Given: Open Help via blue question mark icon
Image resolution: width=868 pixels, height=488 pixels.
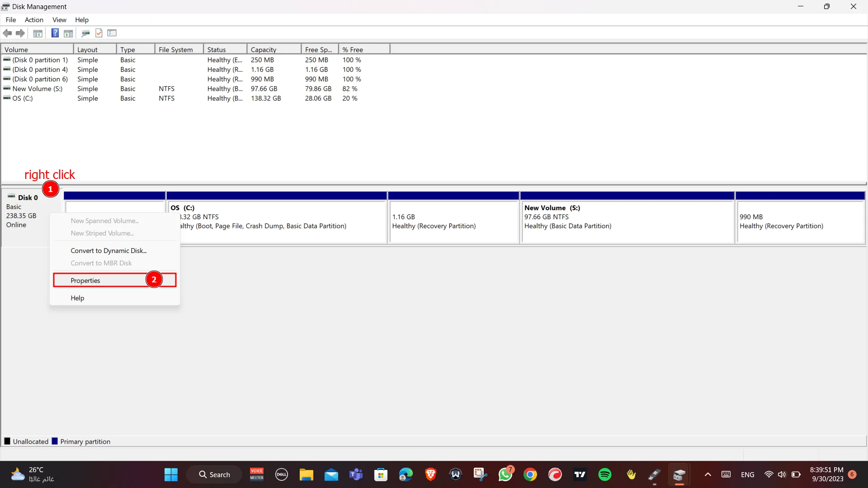Looking at the screenshot, I should click(55, 33).
